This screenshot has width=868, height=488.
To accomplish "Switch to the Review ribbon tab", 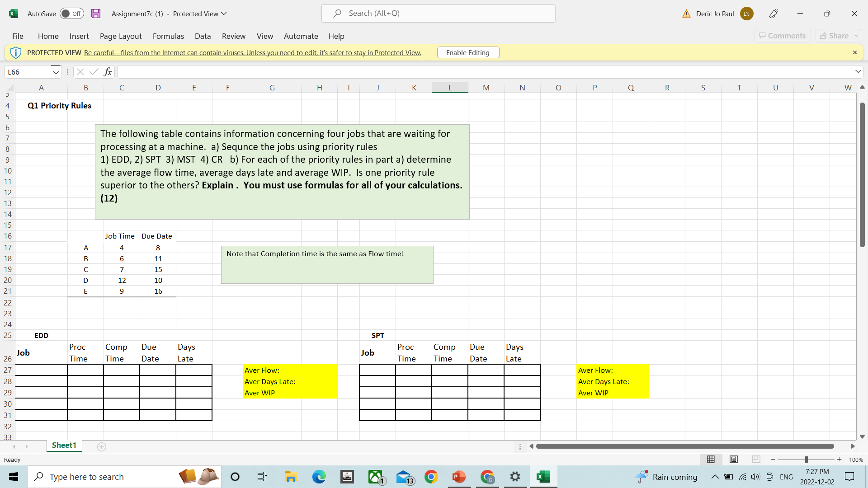I will click(234, 36).
